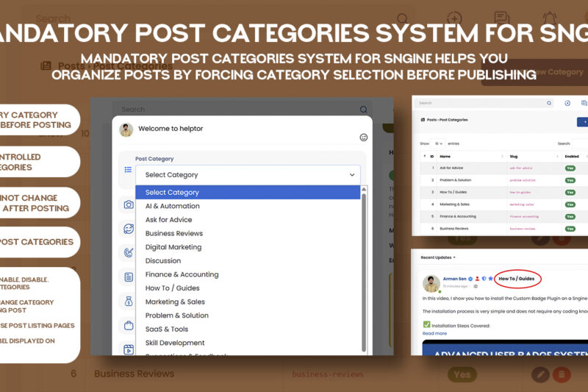Click the Post Category dropdown chevron arrow

coord(352,175)
